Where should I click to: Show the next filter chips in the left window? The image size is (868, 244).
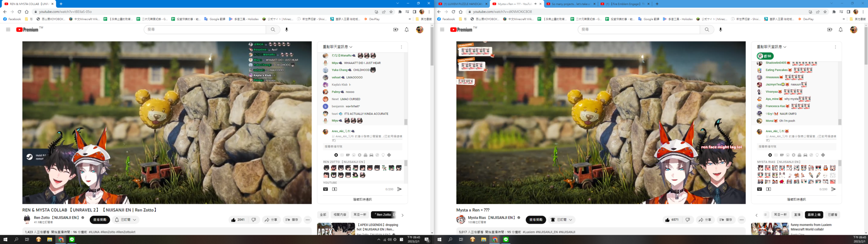tap(402, 215)
